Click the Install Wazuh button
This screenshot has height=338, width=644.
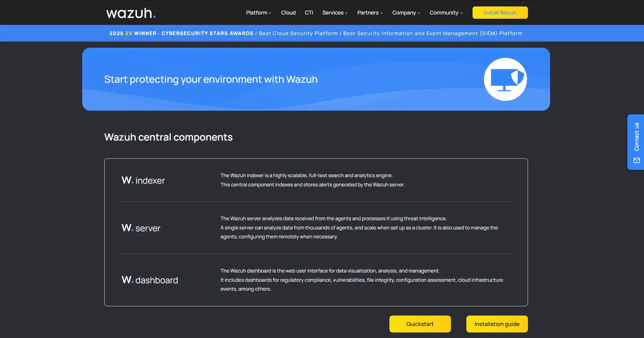coord(500,13)
